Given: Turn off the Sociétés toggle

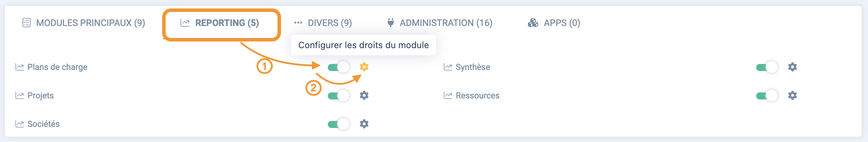Looking at the screenshot, I should [x=338, y=124].
